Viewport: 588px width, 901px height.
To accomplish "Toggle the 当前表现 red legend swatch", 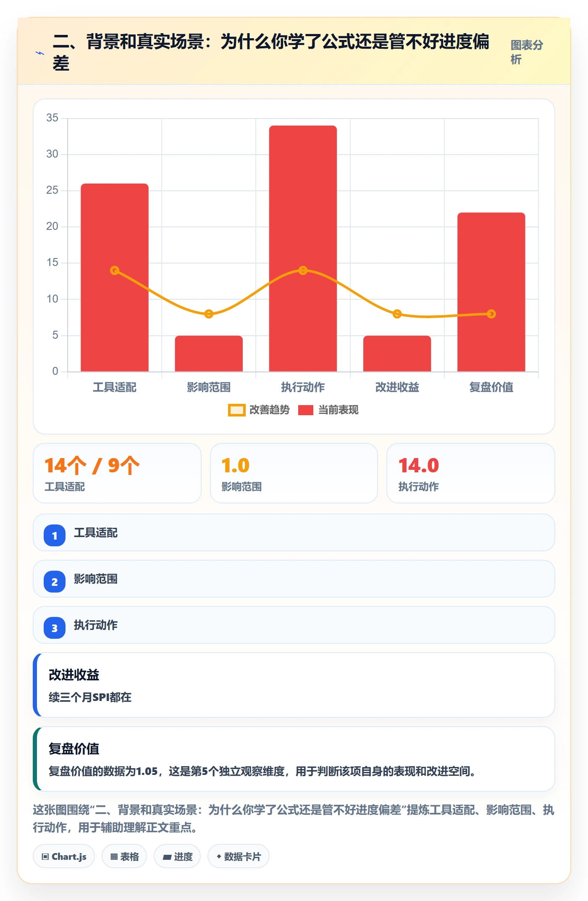I will [305, 410].
